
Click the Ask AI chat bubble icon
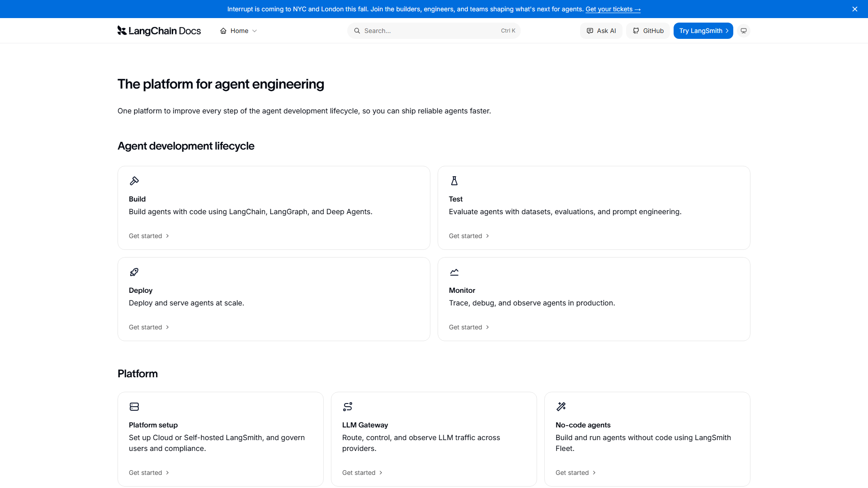pos(590,31)
